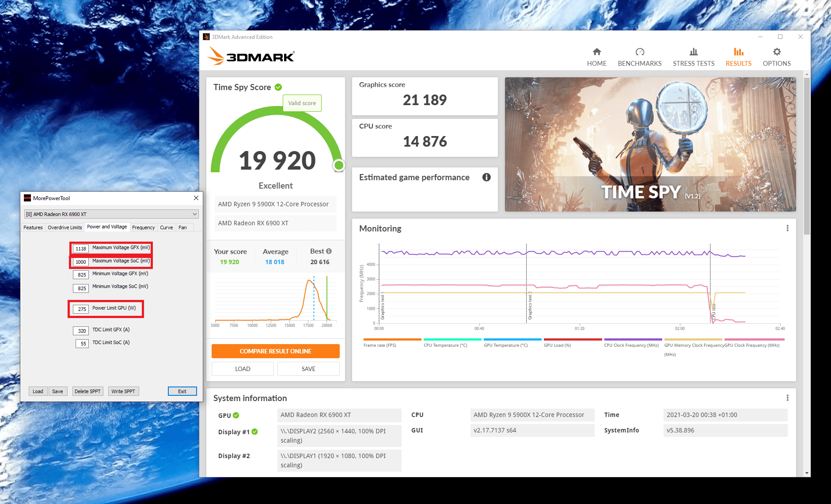Minimize the 3DMark window
Image resolution: width=831 pixels, height=504 pixels.
point(760,37)
